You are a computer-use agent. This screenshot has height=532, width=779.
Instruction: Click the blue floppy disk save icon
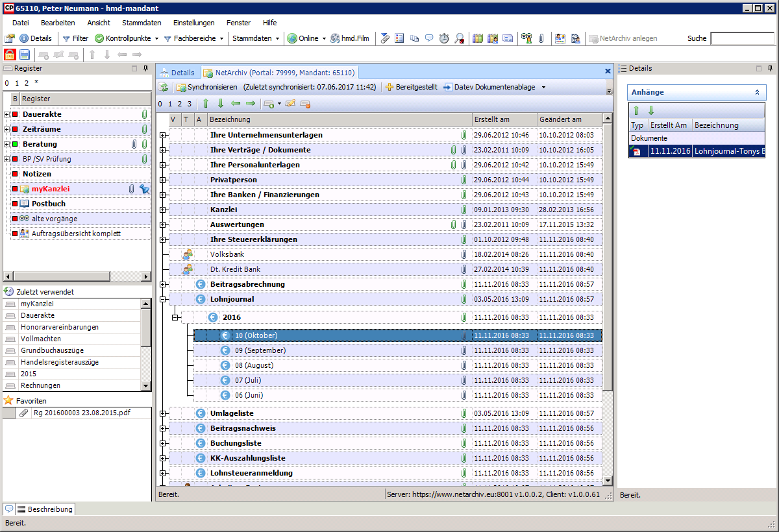25,54
